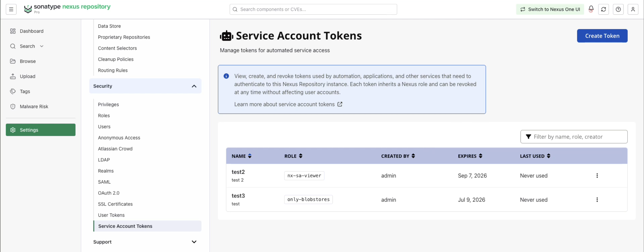Sort tokens by Expires column
644x252 pixels.
470,156
